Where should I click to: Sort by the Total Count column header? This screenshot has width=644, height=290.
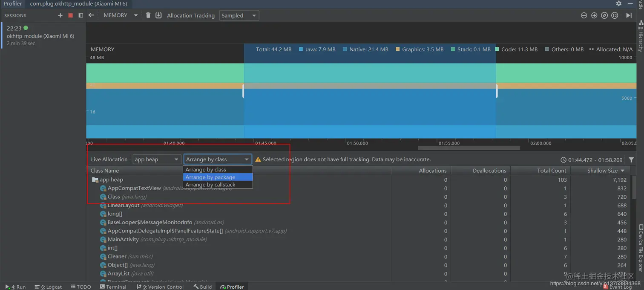tap(540, 170)
